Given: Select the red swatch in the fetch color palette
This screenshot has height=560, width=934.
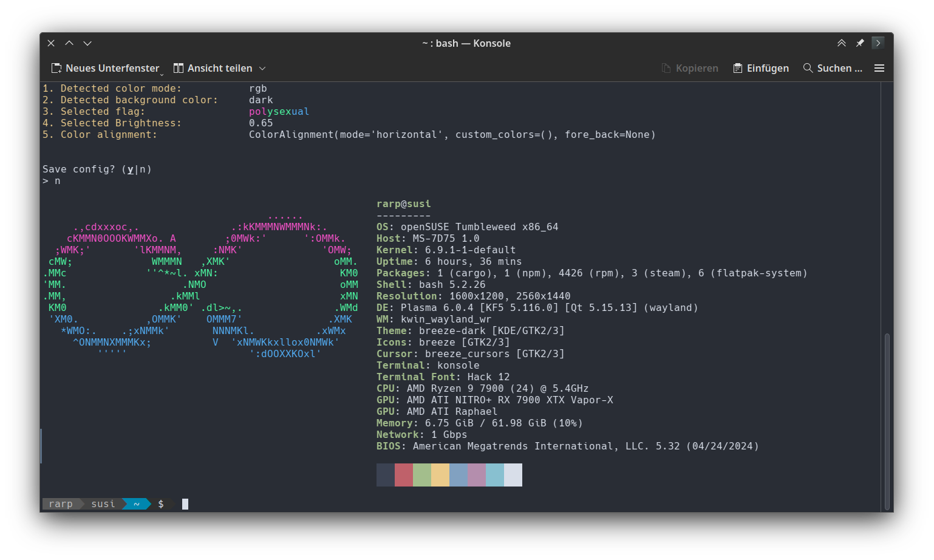Looking at the screenshot, I should [x=403, y=475].
